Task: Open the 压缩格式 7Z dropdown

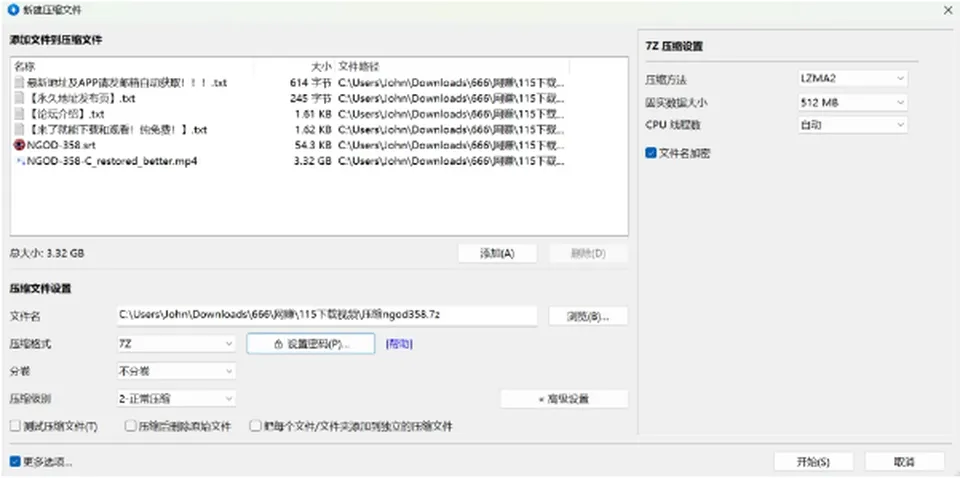Action: click(x=176, y=344)
